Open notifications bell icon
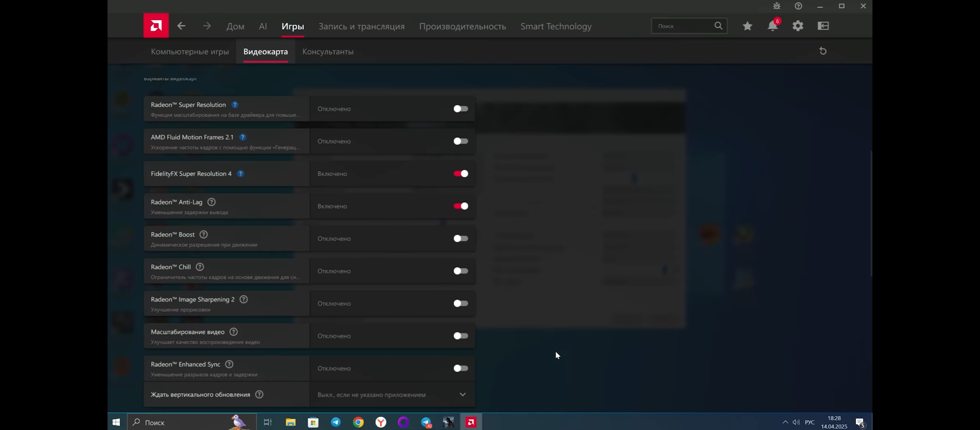Image resolution: width=980 pixels, height=430 pixels. (x=773, y=25)
